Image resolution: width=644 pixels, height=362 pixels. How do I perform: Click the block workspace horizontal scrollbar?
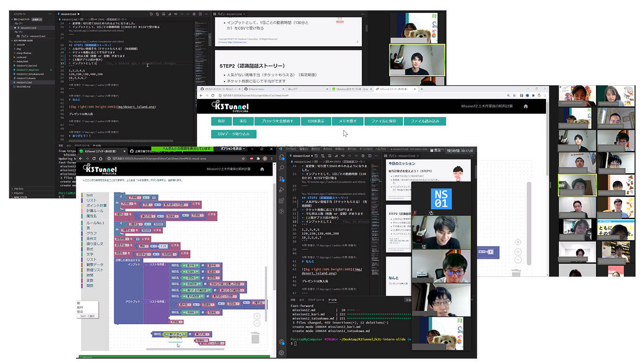(186, 349)
